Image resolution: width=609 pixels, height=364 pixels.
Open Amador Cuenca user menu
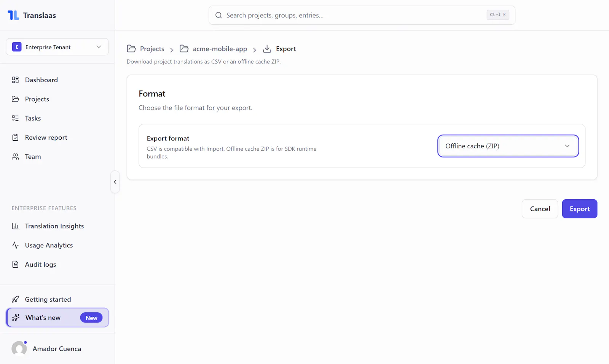[x=57, y=348]
